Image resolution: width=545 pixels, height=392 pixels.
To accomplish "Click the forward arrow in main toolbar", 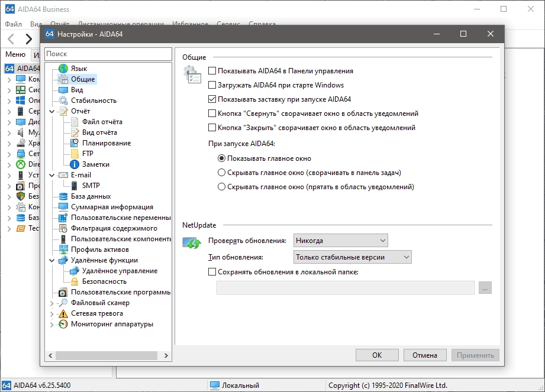I will [28, 39].
